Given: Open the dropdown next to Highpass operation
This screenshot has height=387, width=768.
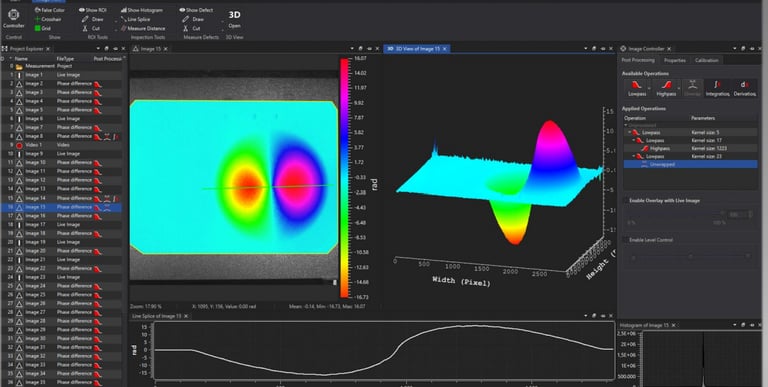Looking at the screenshot, I should (679, 89).
